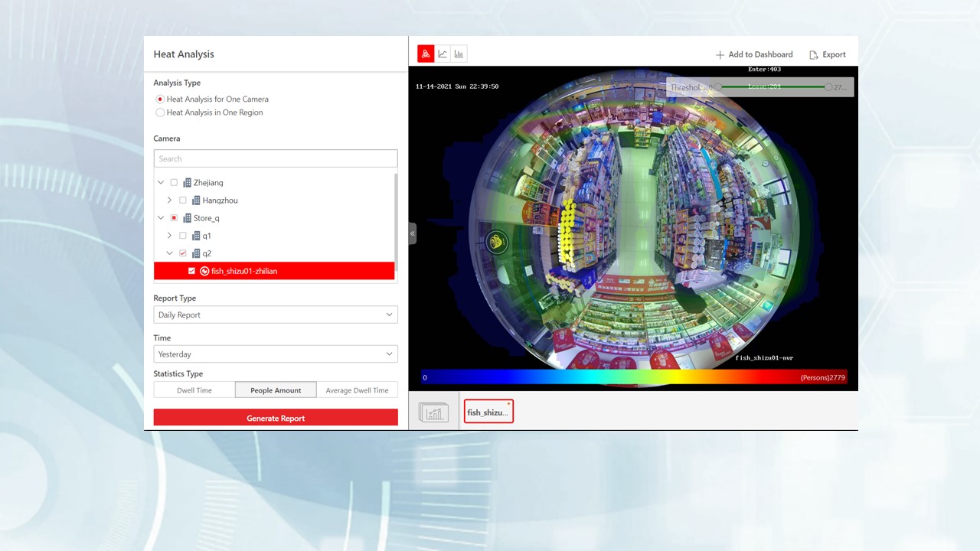This screenshot has height=551, width=980.
Task: Click the Add to Dashboard plus icon
Action: [x=720, y=55]
